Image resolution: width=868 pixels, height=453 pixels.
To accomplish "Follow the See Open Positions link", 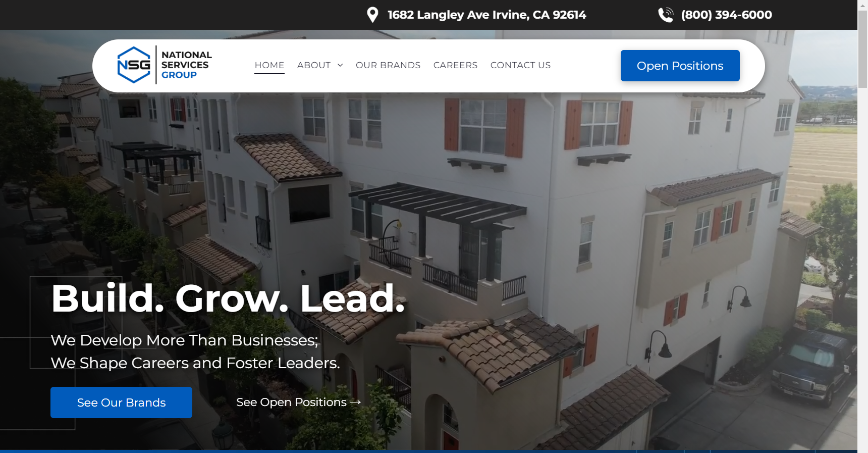I will pyautogui.click(x=291, y=402).
